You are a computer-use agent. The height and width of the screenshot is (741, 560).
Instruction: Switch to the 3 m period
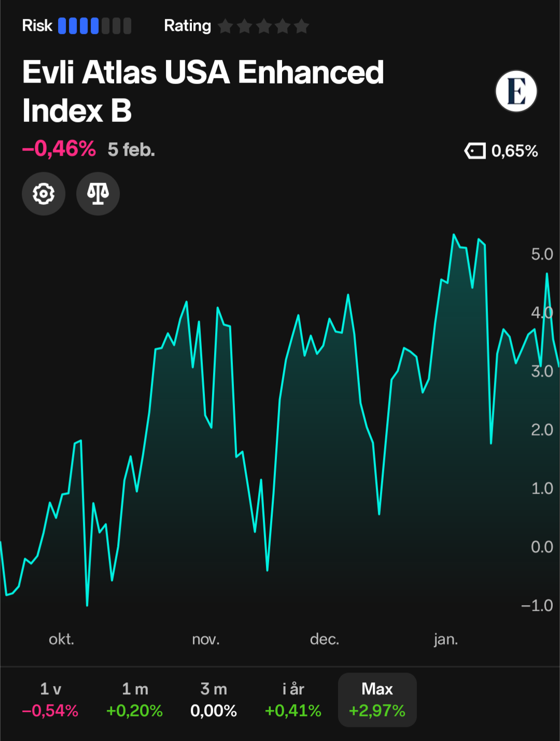click(x=214, y=700)
